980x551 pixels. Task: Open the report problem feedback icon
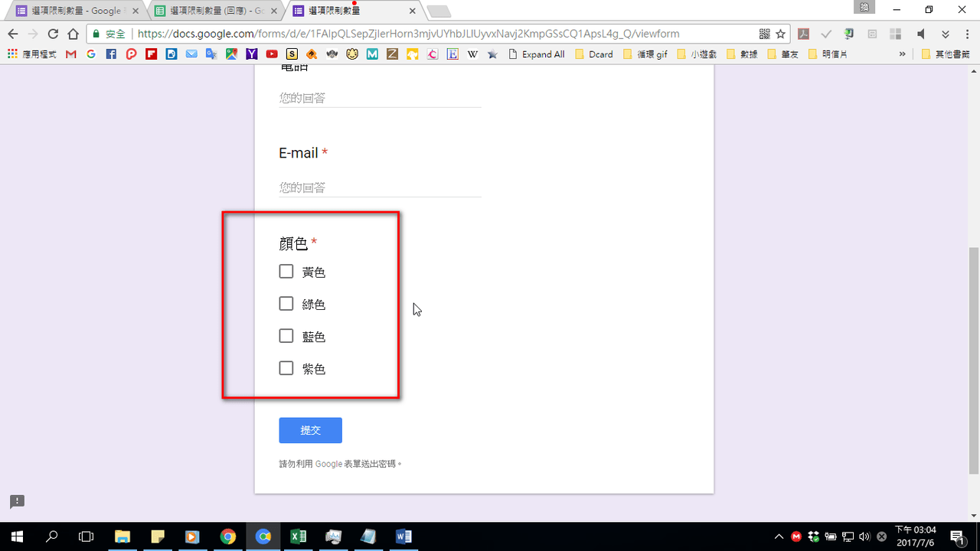[18, 501]
